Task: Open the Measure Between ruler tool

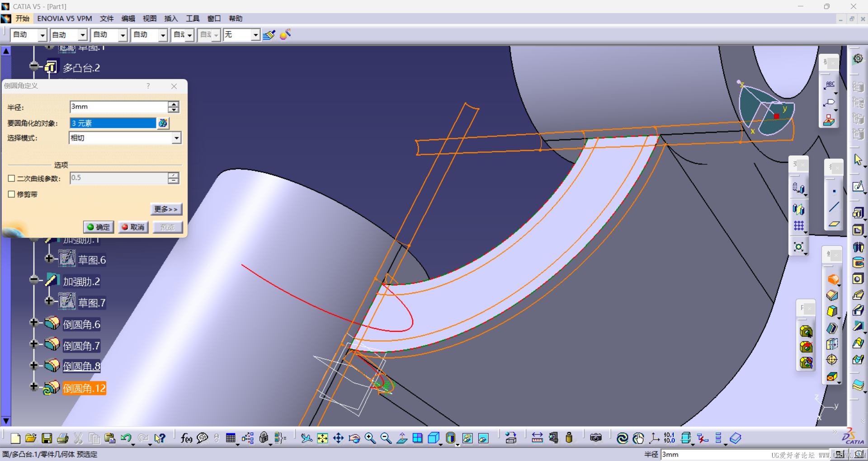Action: coord(537,438)
